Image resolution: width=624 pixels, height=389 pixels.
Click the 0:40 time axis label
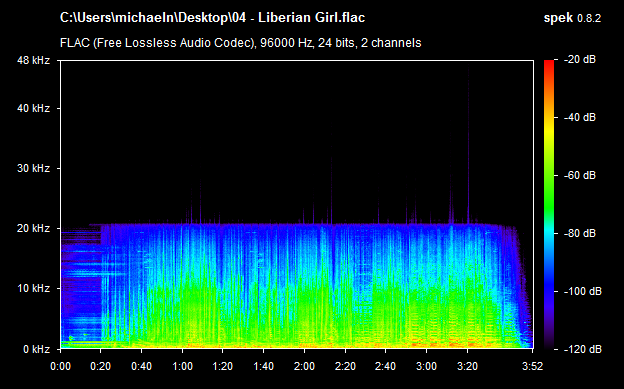(x=141, y=366)
